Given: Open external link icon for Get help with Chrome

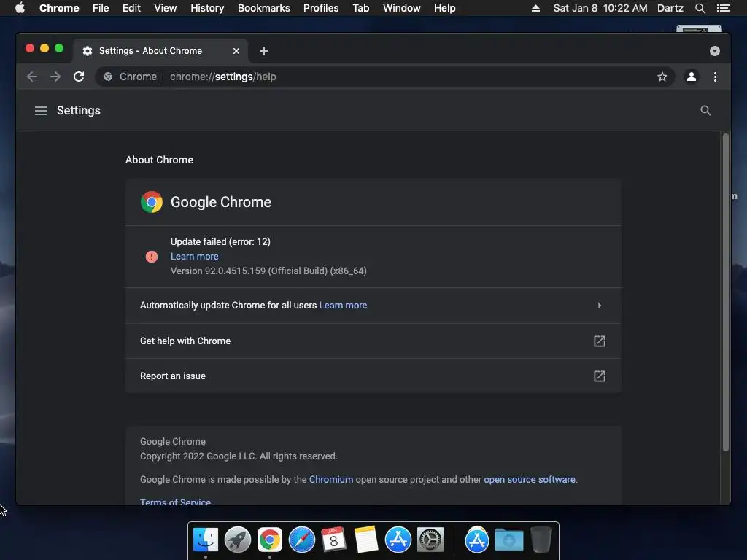Looking at the screenshot, I should coord(600,341).
